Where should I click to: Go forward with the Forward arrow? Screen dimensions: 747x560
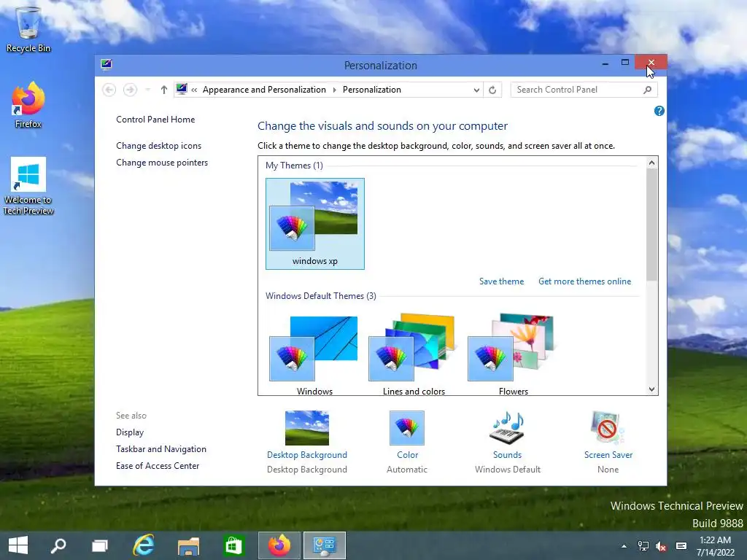coord(130,90)
